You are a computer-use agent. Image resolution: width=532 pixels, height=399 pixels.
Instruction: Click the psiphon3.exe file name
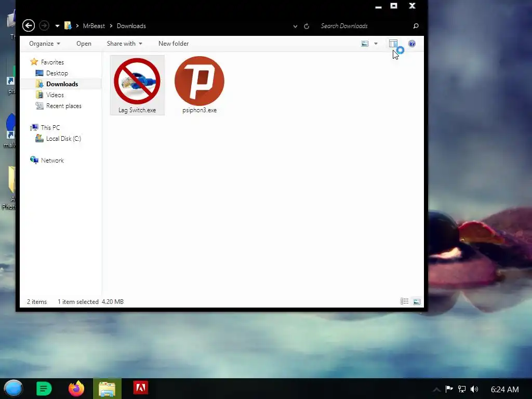(x=199, y=110)
